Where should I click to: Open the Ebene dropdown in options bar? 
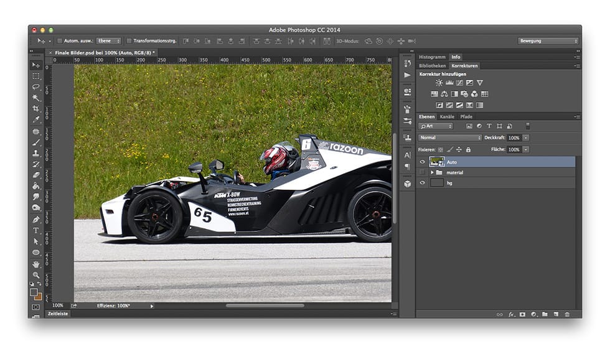109,41
